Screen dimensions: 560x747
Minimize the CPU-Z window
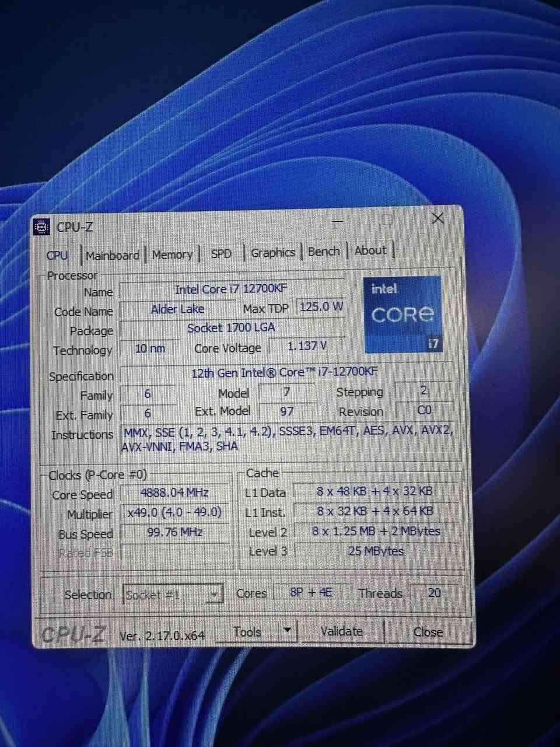(338, 222)
